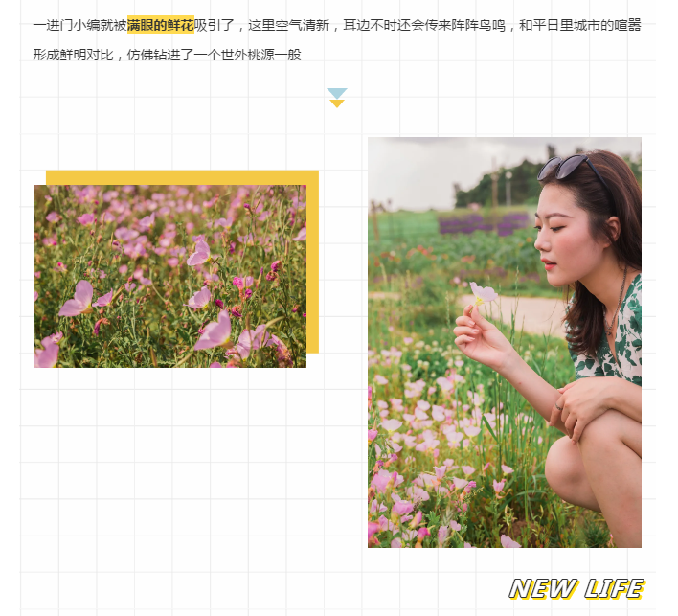678x616 pixels.
Task: Click the phrase 耳边不时还会传来阵阵鸟鸣
Action: point(423,25)
